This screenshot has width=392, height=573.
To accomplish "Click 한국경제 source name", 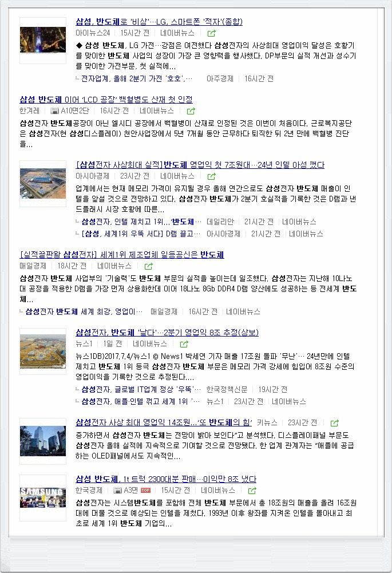I will tap(89, 491).
